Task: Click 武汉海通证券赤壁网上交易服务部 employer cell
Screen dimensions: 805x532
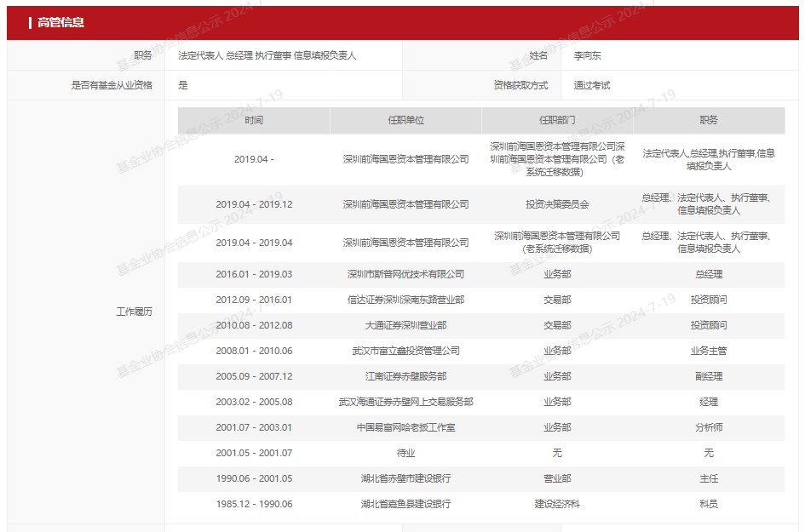Action: (x=405, y=402)
